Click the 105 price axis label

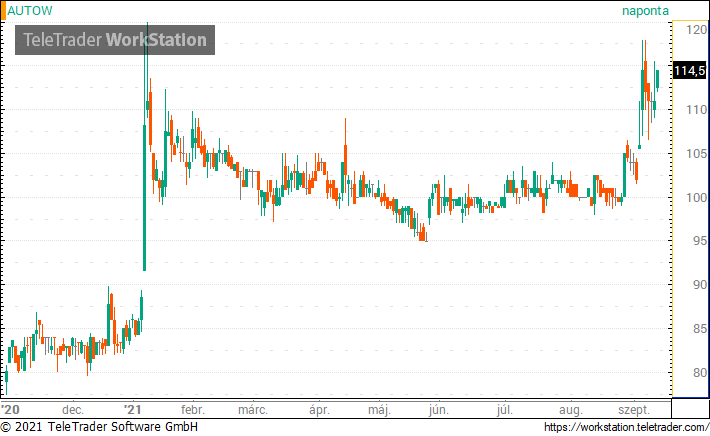coord(696,153)
